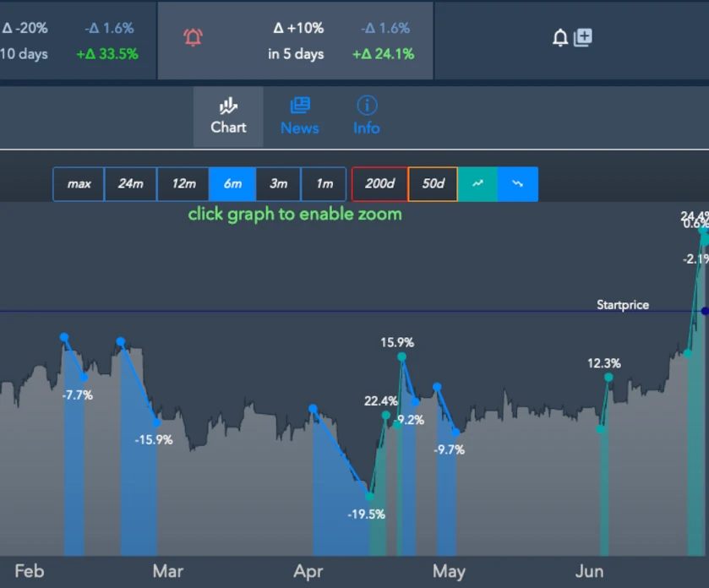Click the white notification bell icon
709x588 pixels.
tap(559, 38)
